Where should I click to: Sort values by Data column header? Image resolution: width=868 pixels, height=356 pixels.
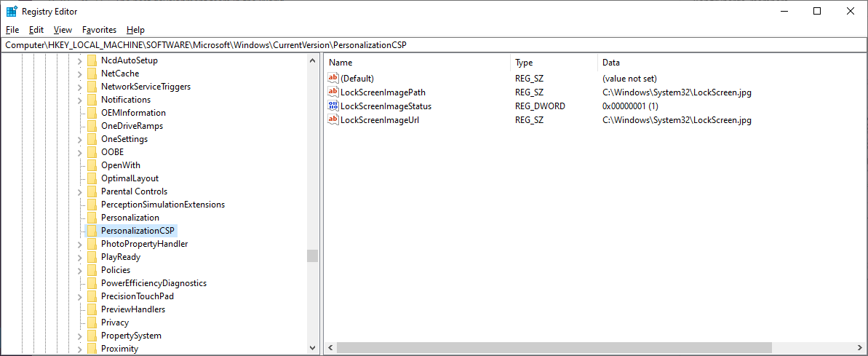tap(732, 63)
